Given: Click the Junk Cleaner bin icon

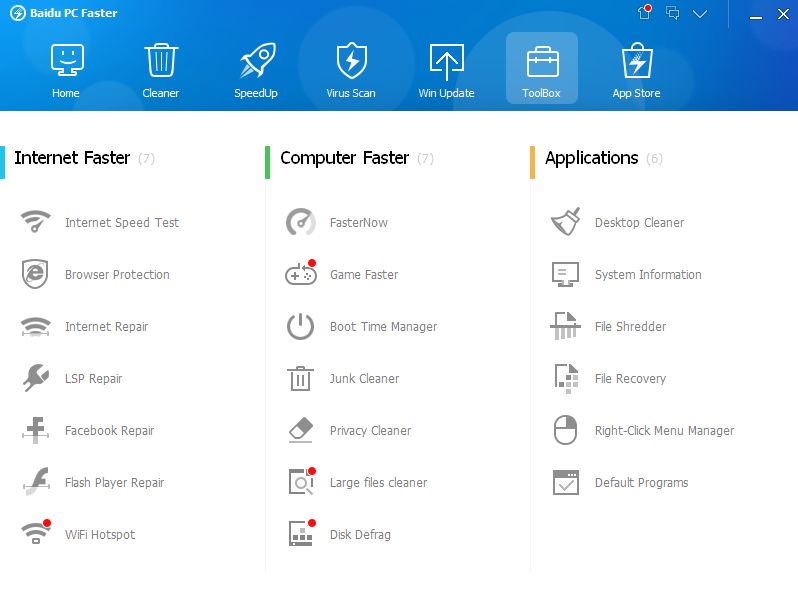Looking at the screenshot, I should [x=300, y=378].
